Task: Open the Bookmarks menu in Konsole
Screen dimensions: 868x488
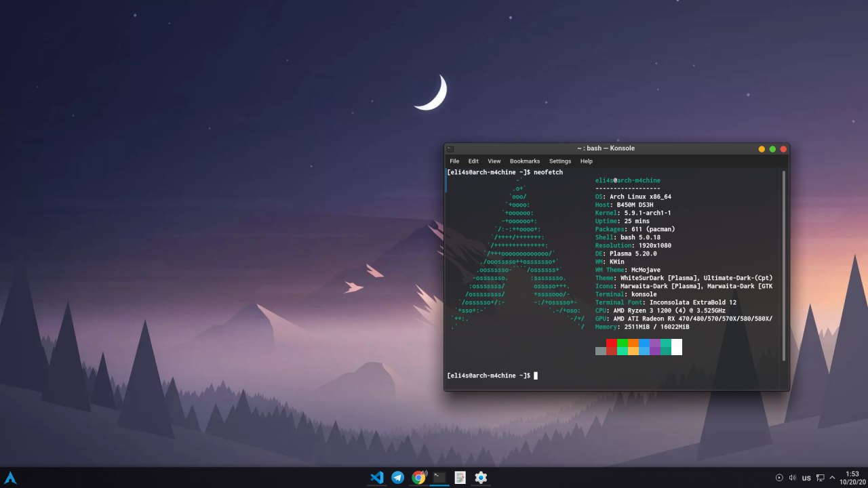Action: [525, 161]
